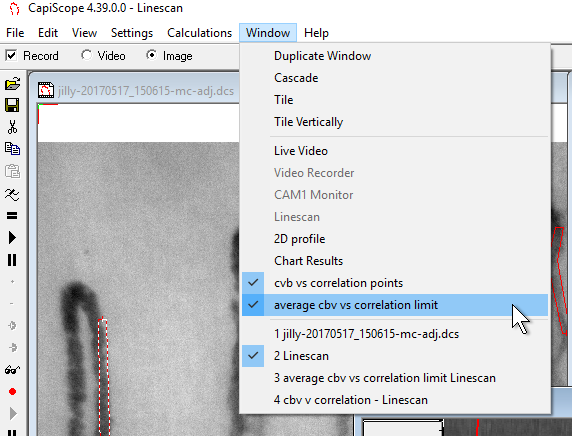
Task: Click the black play triangle button
Action: [12, 238]
